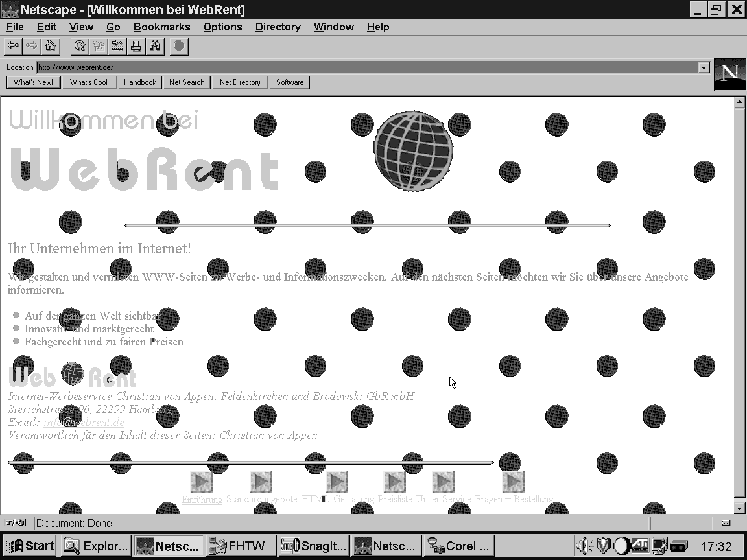
Task: Click the Location URL field
Action: (363, 67)
